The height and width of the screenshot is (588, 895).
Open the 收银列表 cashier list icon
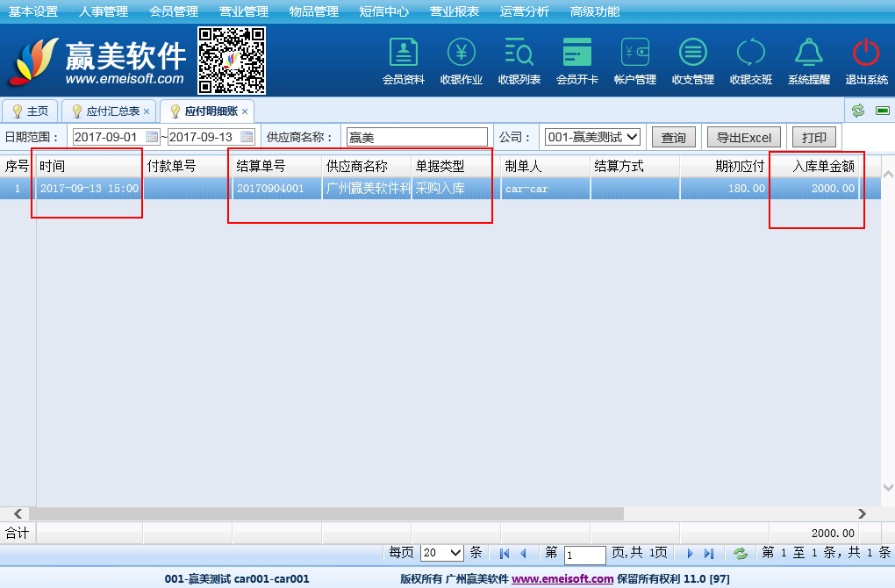[x=519, y=54]
